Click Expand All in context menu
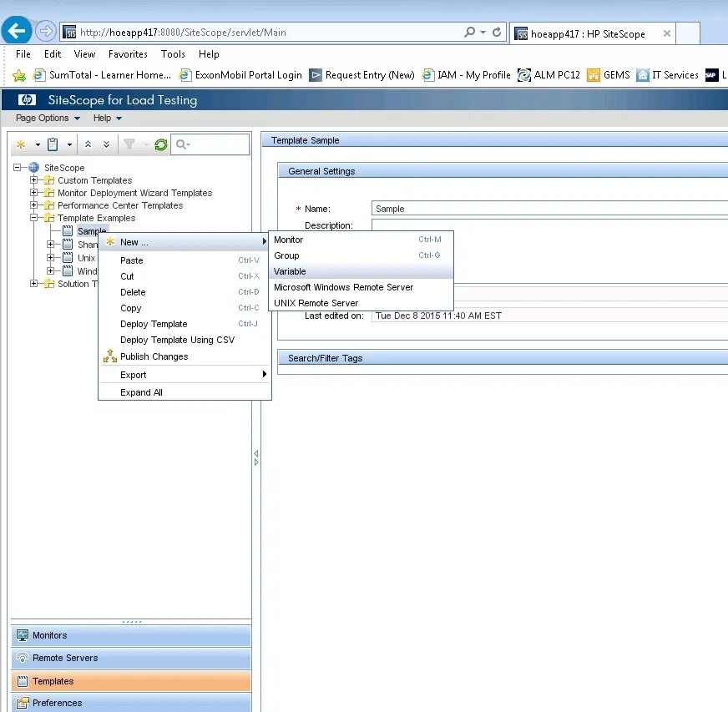The image size is (728, 712). (185, 392)
